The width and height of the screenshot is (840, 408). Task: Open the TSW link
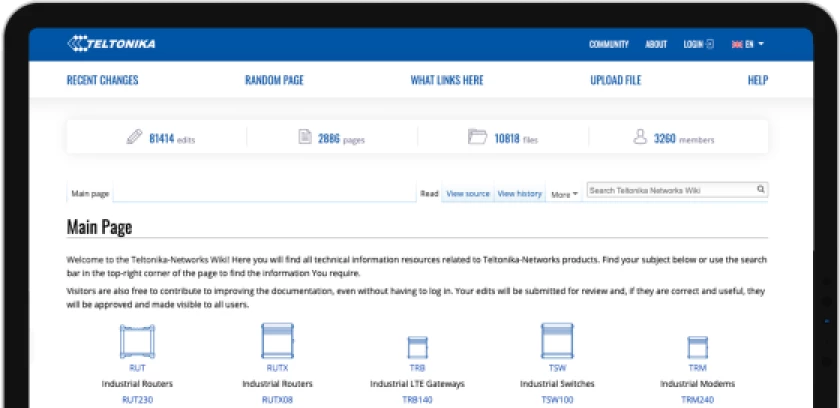pyautogui.click(x=557, y=368)
